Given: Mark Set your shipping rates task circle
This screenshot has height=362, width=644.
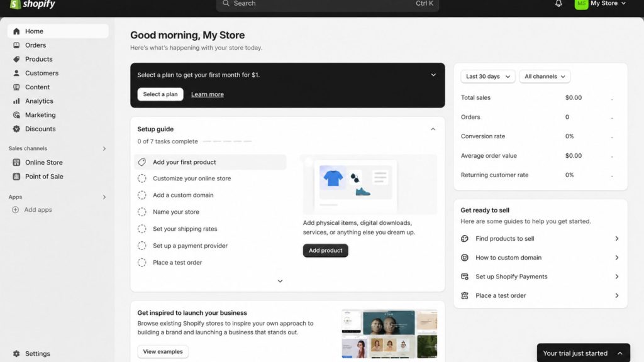Looking at the screenshot, I should [x=142, y=229].
